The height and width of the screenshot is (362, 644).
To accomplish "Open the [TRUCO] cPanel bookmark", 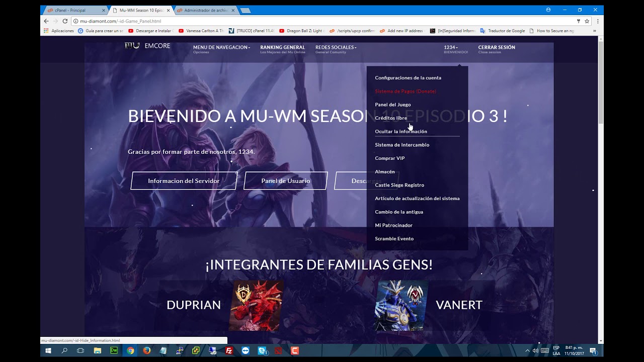I will [x=251, y=31].
